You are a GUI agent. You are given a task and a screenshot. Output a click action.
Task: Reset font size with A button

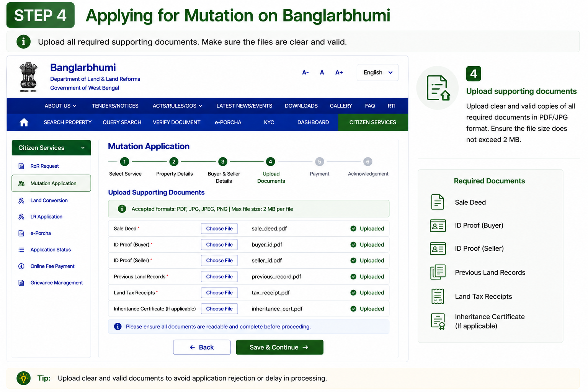point(322,72)
